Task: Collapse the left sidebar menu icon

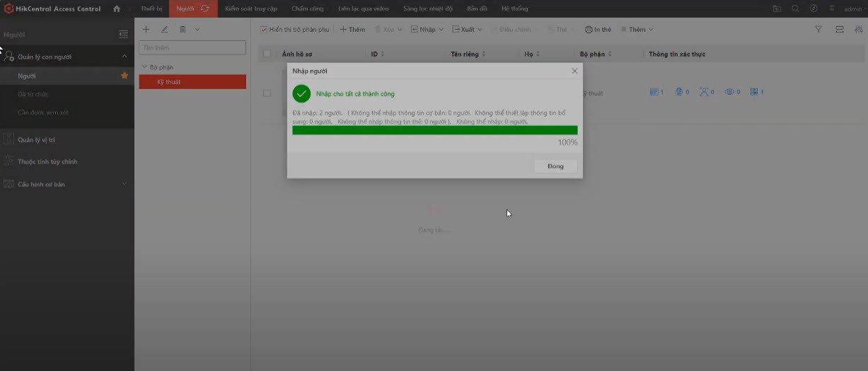Action: pos(124,34)
